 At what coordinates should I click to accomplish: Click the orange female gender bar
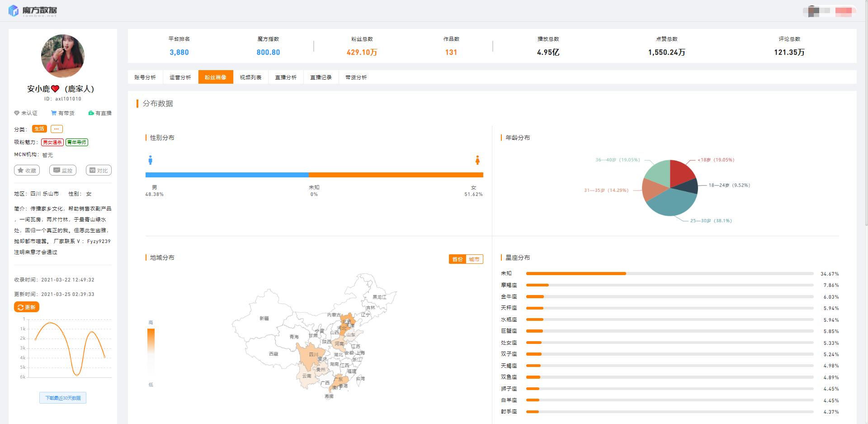(x=396, y=175)
